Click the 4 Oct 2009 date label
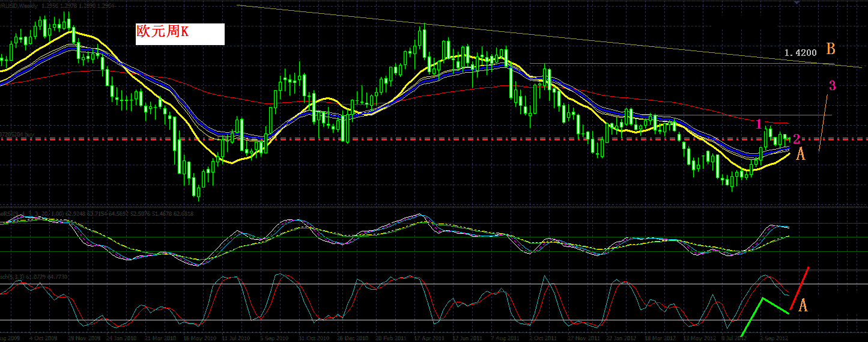The width and height of the screenshot is (868, 342). pos(43,338)
